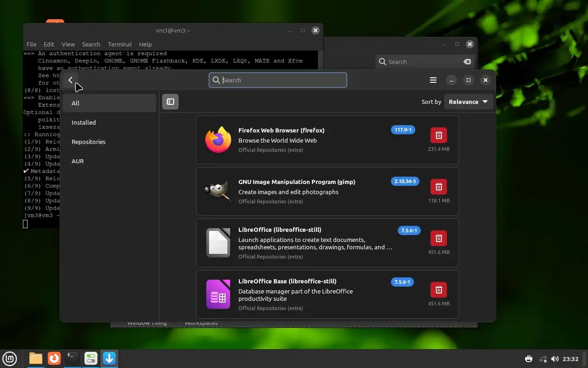Launch the orange browser in the taskbar

pos(54,358)
